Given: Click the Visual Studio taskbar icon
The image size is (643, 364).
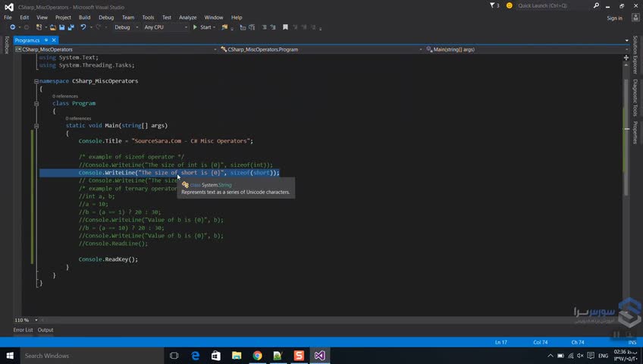Looking at the screenshot, I should coord(319,356).
